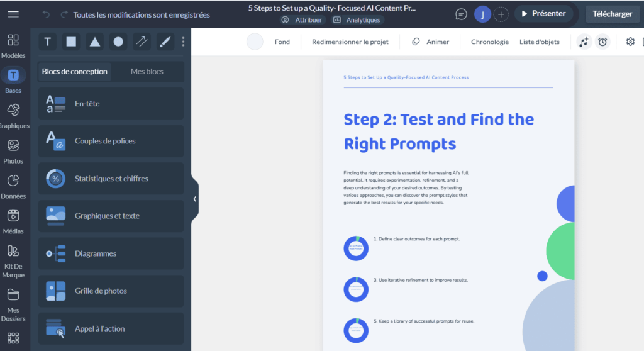Open Grille de photos block category
Image resolution: width=644 pixels, height=351 pixels.
tap(111, 291)
